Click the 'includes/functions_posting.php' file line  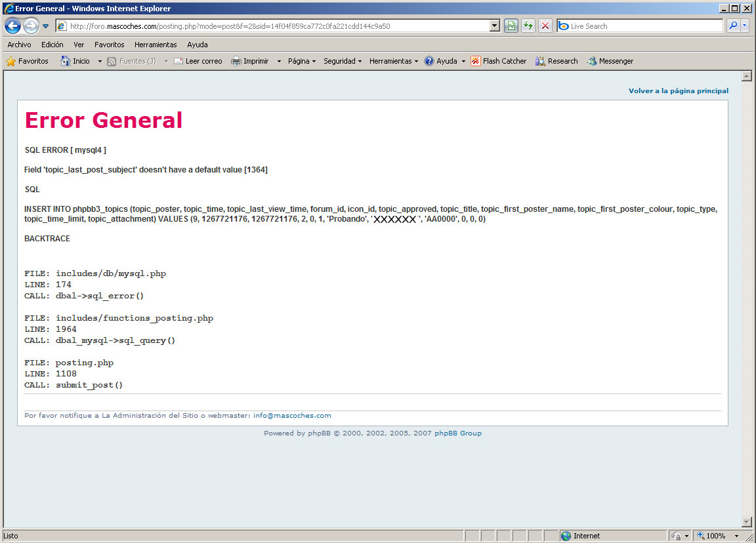[x=119, y=318]
